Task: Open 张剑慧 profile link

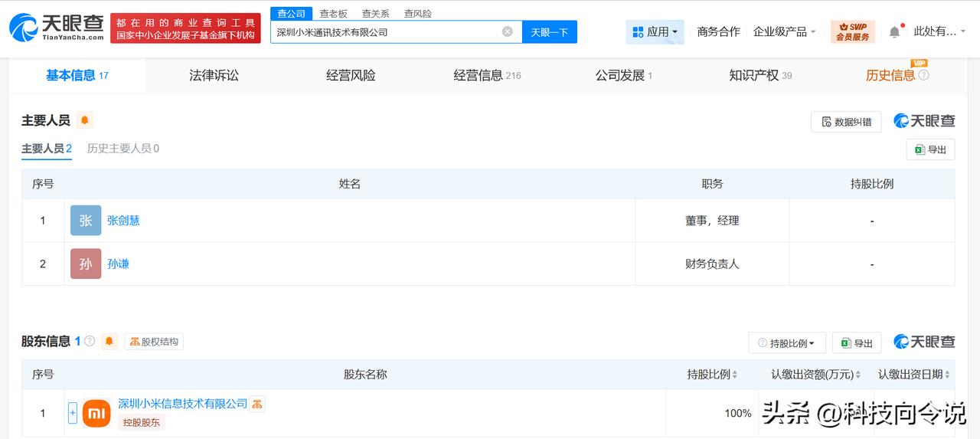Action: [123, 221]
